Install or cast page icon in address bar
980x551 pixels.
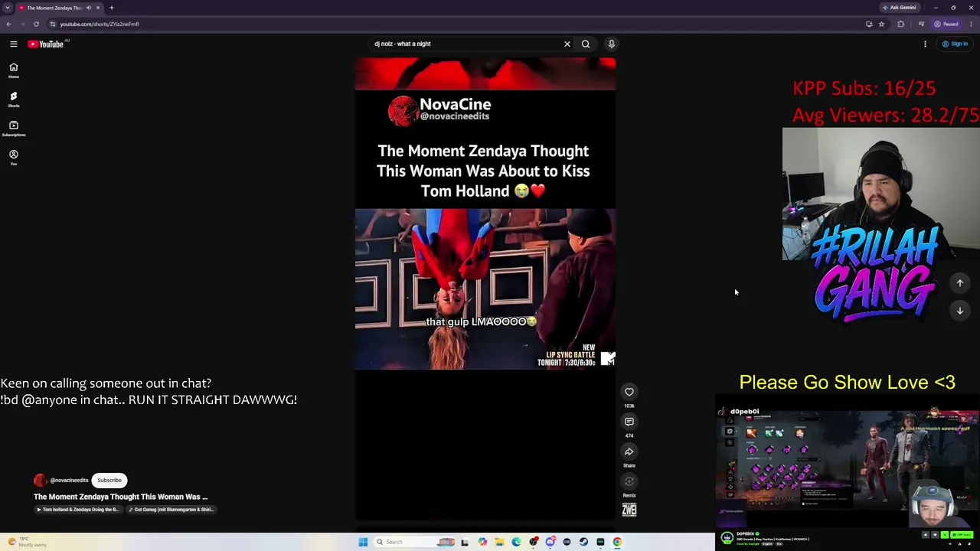pos(869,24)
